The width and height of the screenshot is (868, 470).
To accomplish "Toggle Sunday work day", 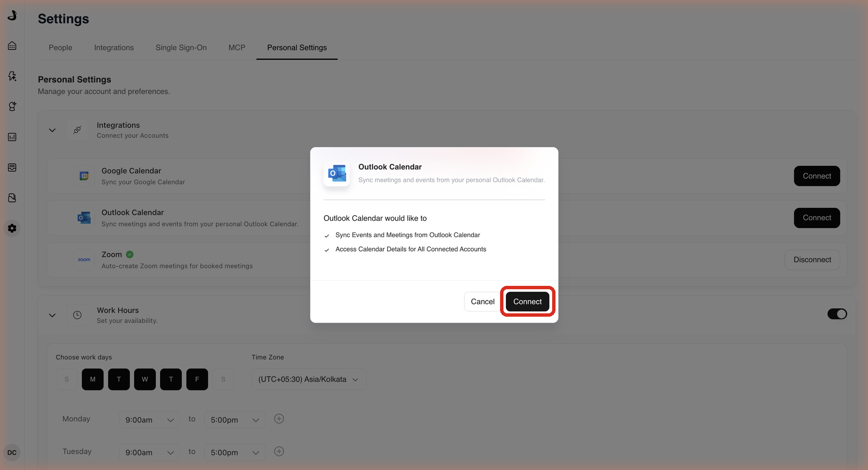I will tap(67, 379).
